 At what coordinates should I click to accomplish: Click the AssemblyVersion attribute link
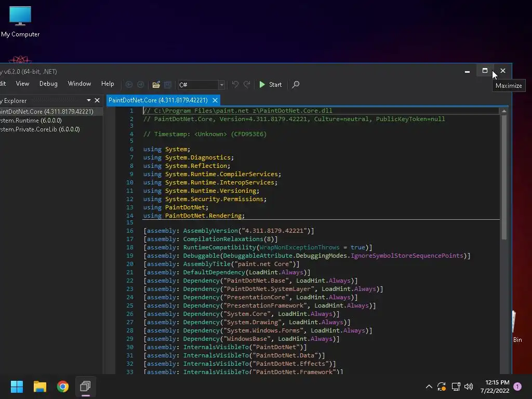click(x=210, y=231)
